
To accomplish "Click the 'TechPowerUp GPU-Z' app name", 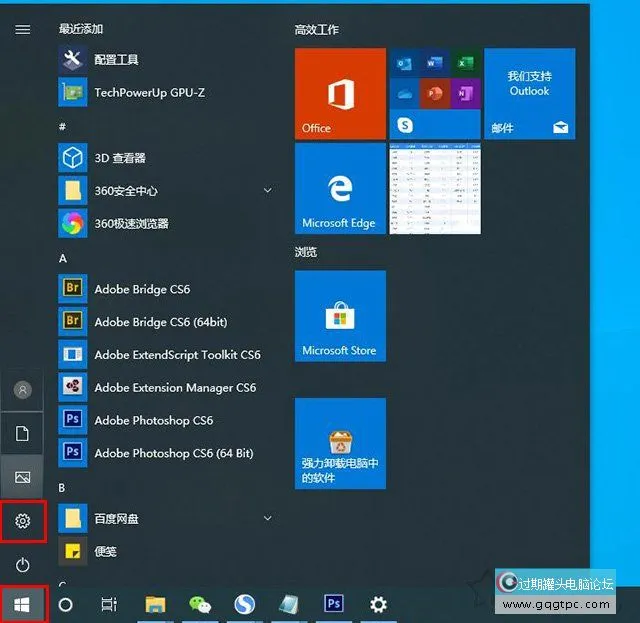I will click(x=149, y=93).
